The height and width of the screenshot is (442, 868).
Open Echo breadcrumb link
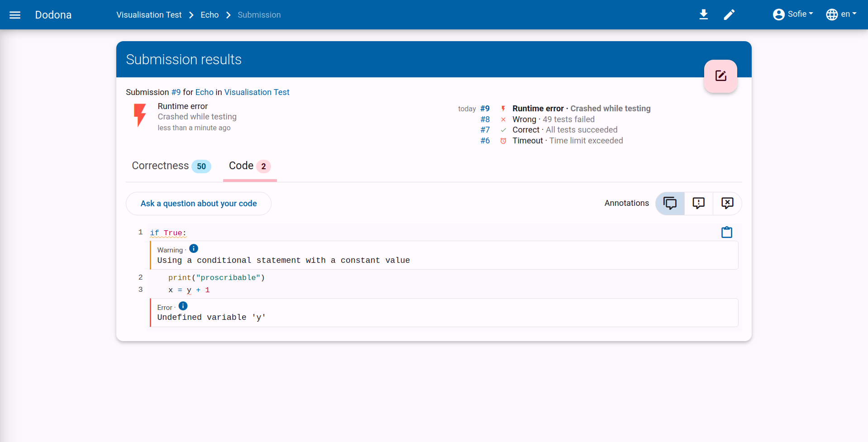210,15
